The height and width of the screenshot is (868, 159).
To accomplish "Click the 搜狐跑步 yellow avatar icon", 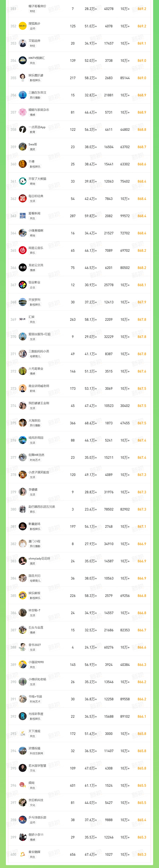I will (23, 26).
